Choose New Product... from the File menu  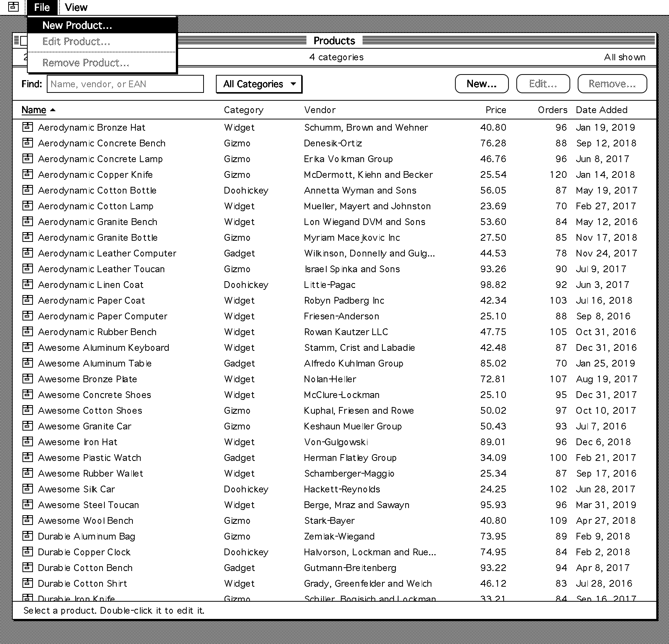tap(102, 25)
